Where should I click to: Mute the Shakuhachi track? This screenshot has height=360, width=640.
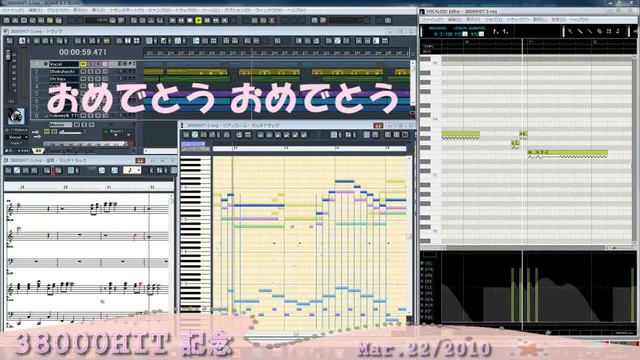pos(83,71)
